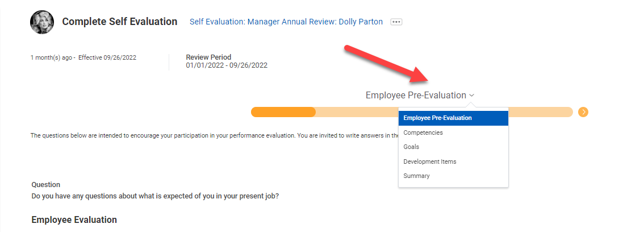The width and height of the screenshot is (644, 232).
Task: Click the Complete Self Evaluation title
Action: click(x=119, y=22)
